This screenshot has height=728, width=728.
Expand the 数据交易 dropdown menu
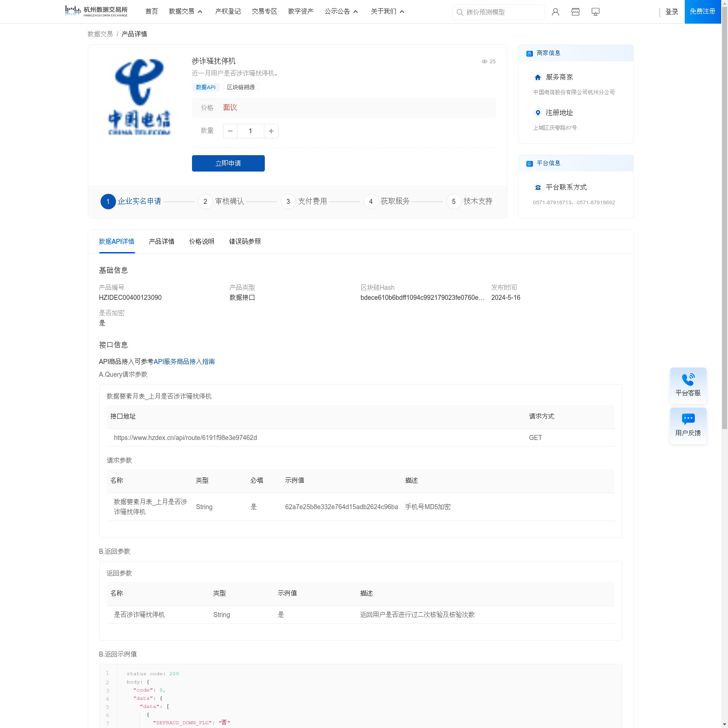pos(186,11)
